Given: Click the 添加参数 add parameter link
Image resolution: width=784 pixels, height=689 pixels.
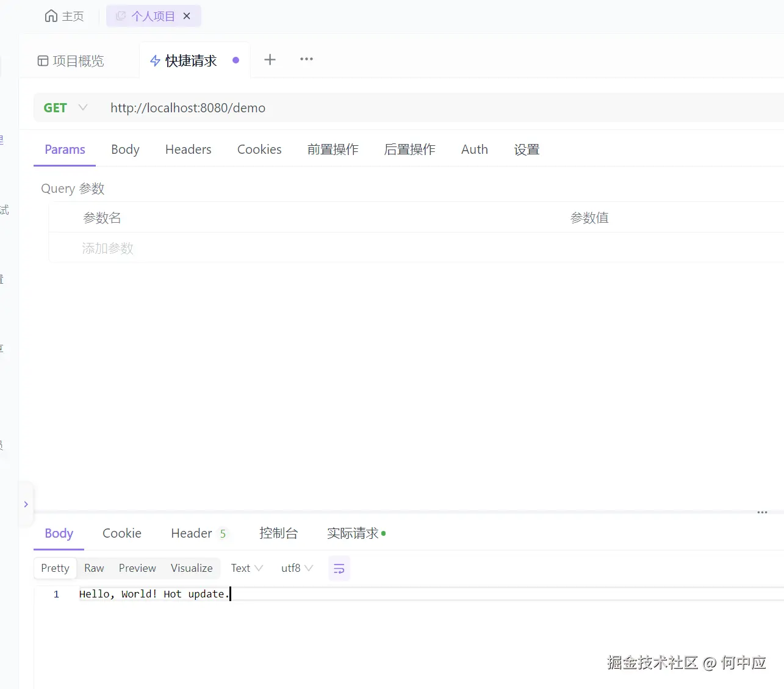Looking at the screenshot, I should [107, 248].
